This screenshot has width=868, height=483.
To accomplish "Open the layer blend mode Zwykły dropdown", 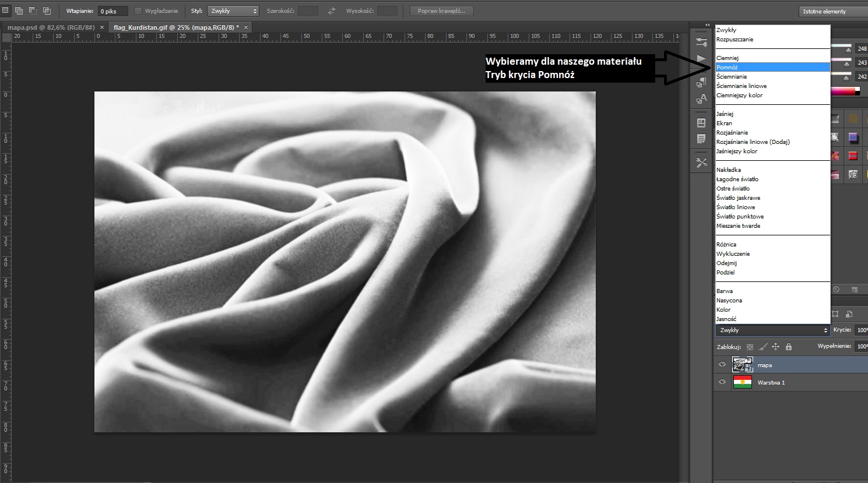I will point(772,330).
